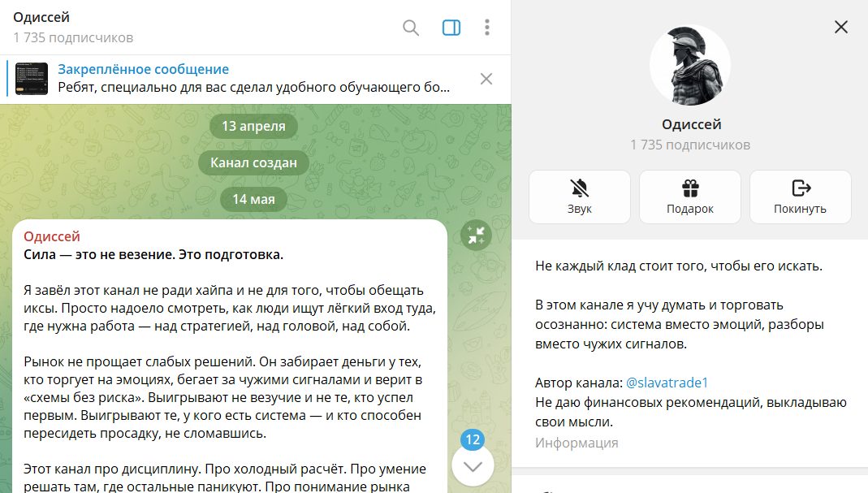Click the 14 мая date badge

pos(253,200)
